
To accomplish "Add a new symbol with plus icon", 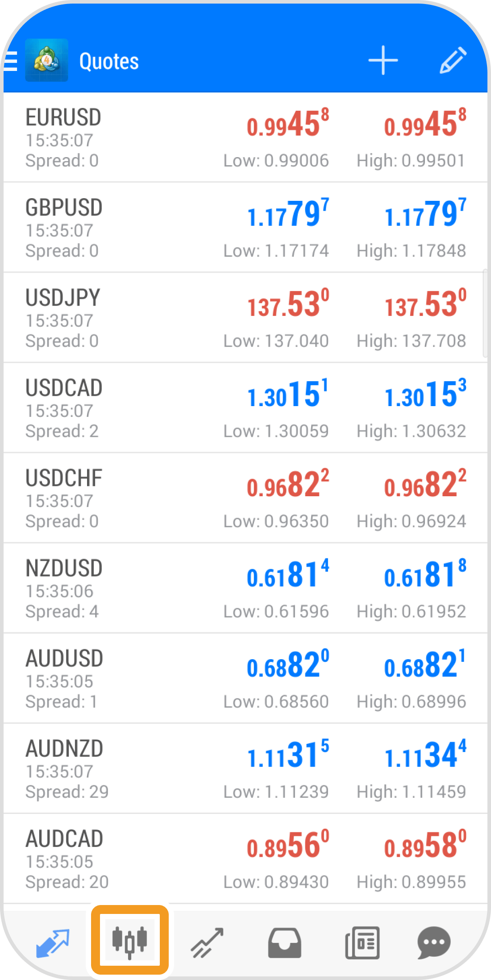I will tap(383, 61).
